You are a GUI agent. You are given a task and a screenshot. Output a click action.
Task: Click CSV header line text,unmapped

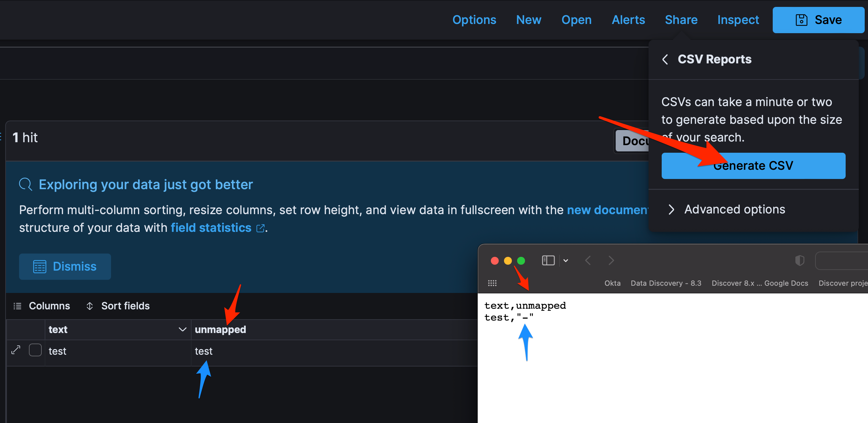click(525, 306)
